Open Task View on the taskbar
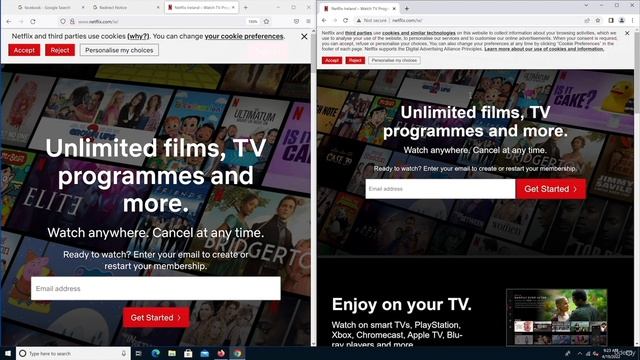Viewport: 640px width, 360px height. [139, 353]
